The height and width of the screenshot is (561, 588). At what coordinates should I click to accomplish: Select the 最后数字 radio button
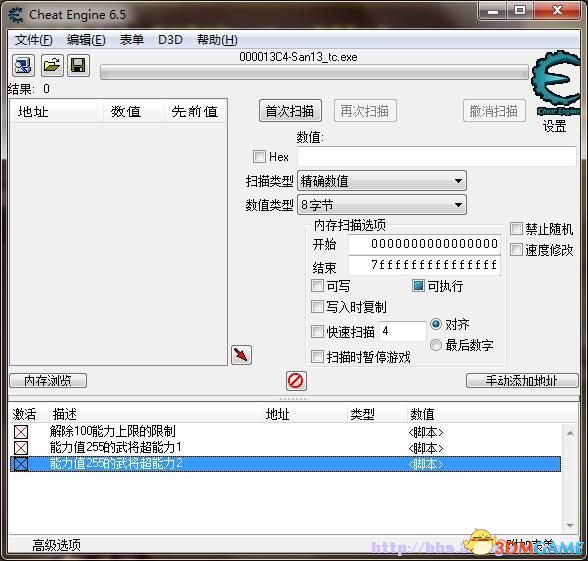436,345
